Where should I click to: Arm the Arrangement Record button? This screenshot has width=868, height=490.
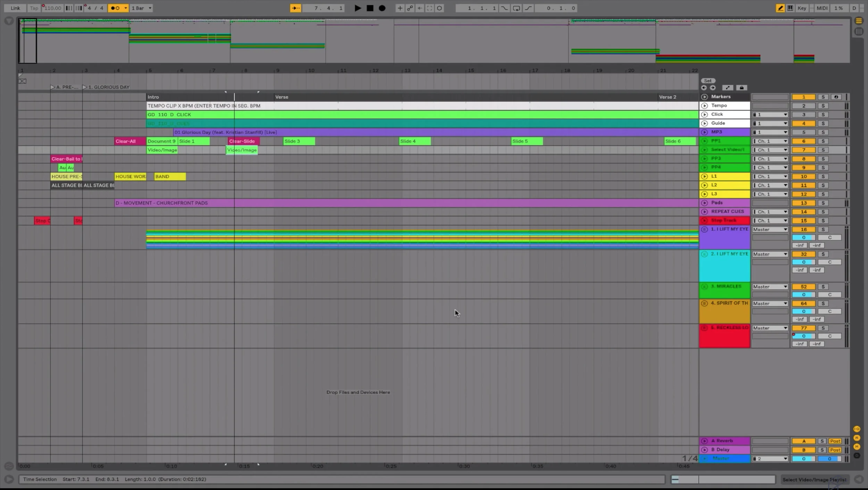point(382,8)
